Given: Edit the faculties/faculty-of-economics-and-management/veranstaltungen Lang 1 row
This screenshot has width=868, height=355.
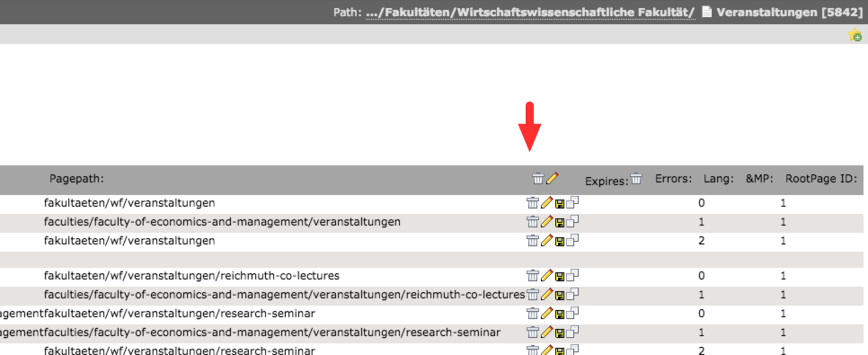Looking at the screenshot, I should [546, 221].
